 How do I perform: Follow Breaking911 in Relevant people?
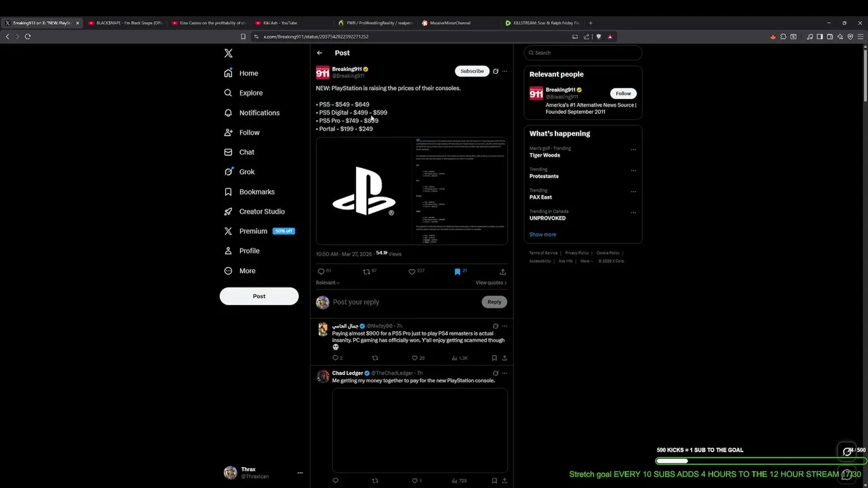pyautogui.click(x=623, y=94)
